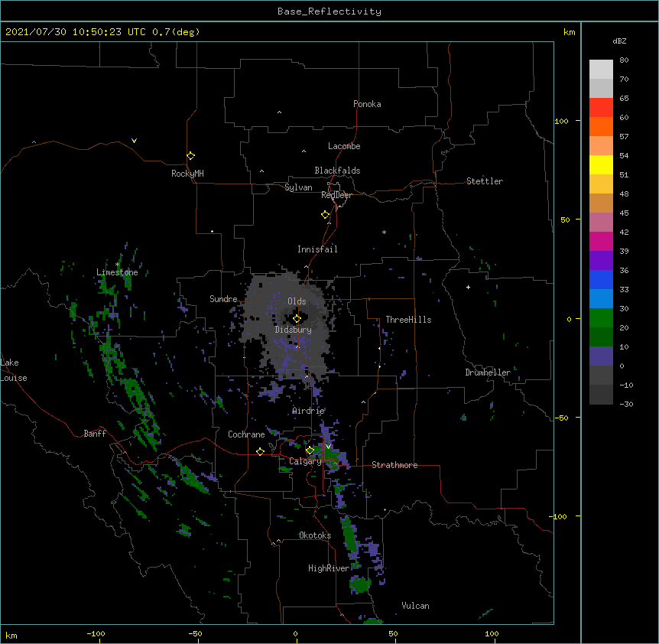Click the yellow V marker northwest of RockyMH
This screenshot has width=659, height=644.
pyautogui.click(x=134, y=141)
